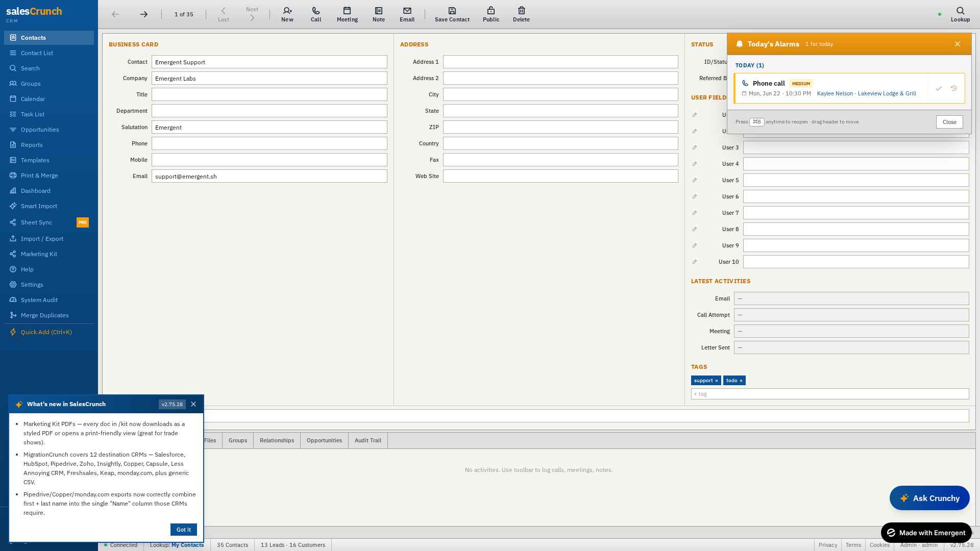Edit User 5 field label pencil
The image size is (980, 551).
695,180
